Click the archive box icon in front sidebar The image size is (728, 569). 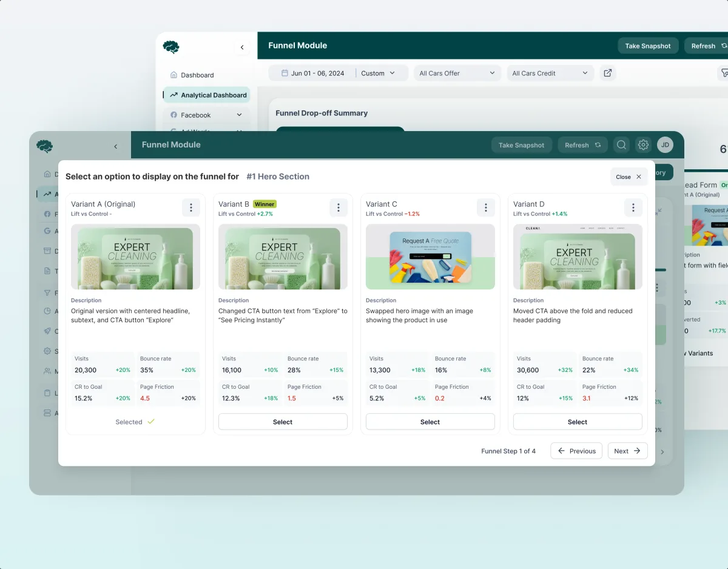click(x=47, y=251)
